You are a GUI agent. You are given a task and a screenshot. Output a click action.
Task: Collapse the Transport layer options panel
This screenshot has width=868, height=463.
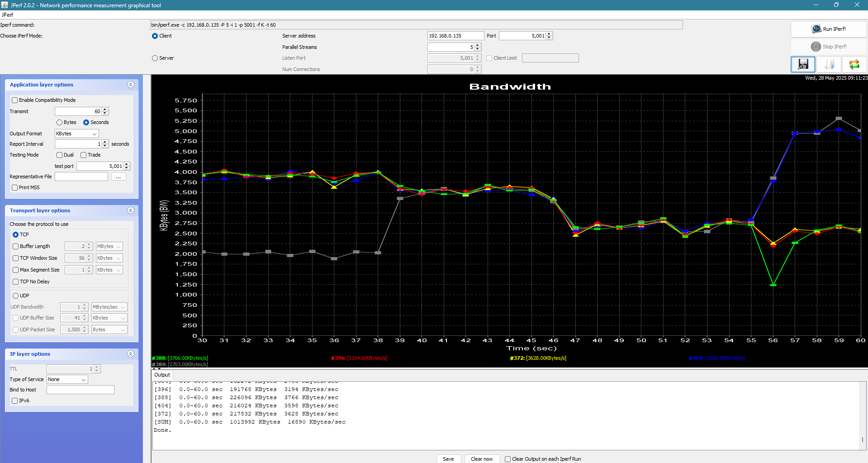tap(131, 210)
